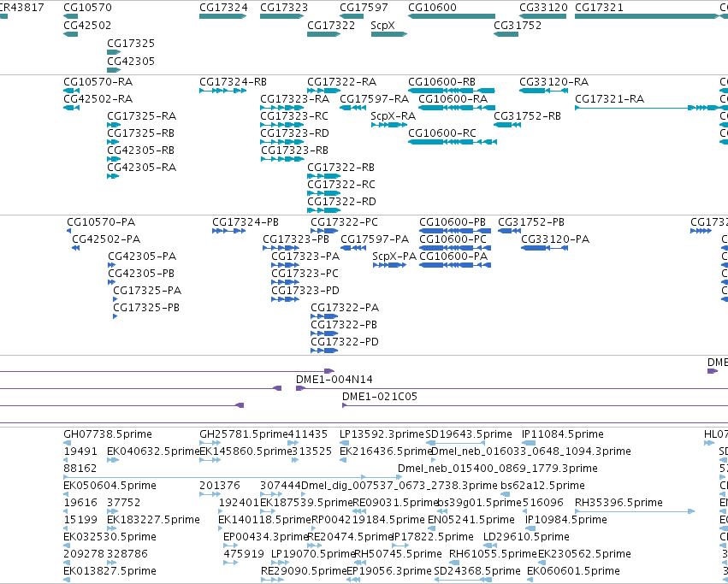Image resolution: width=728 pixels, height=584 pixels.
Task: Open transcript ScpX-RA
Action: 394,116
